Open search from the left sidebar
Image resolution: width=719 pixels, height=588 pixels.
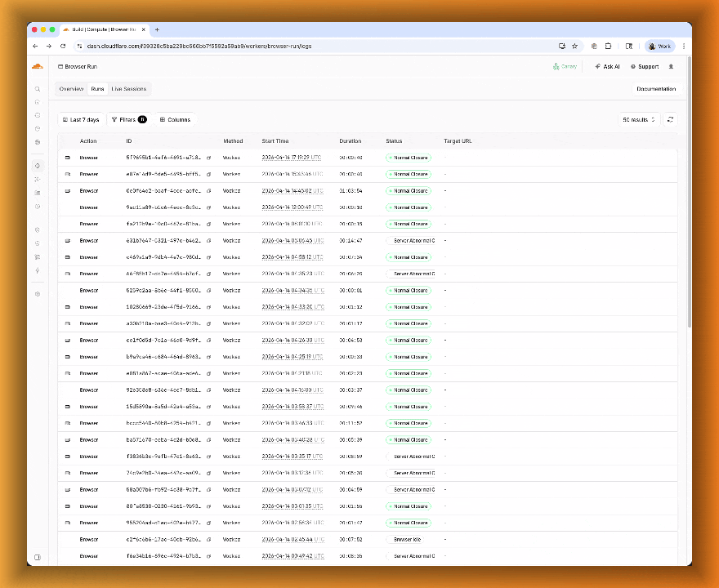pyautogui.click(x=38, y=88)
